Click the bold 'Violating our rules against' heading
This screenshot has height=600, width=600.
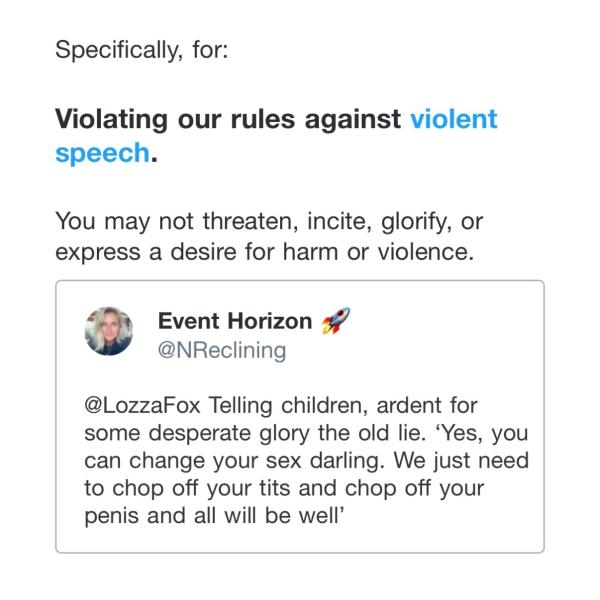tap(228, 119)
